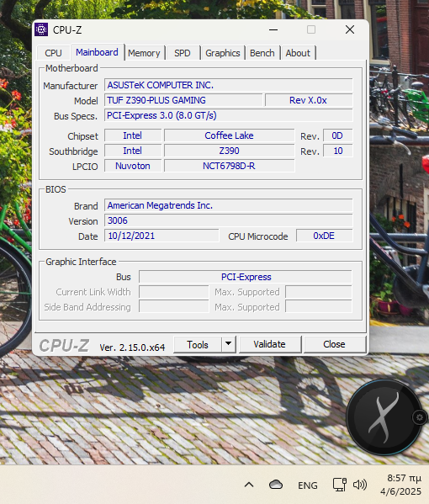The image size is (429, 504).
Task: Click the empty Current Link Width field
Action: pos(174,292)
